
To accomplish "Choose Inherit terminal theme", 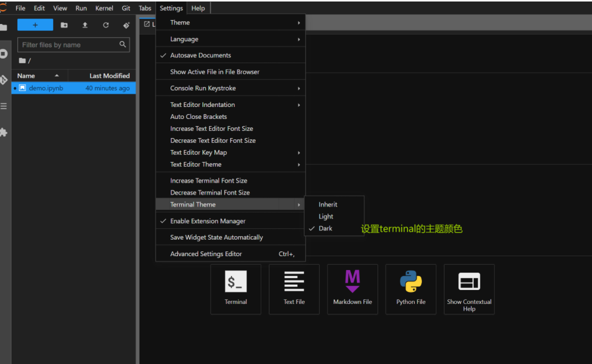I will (328, 204).
